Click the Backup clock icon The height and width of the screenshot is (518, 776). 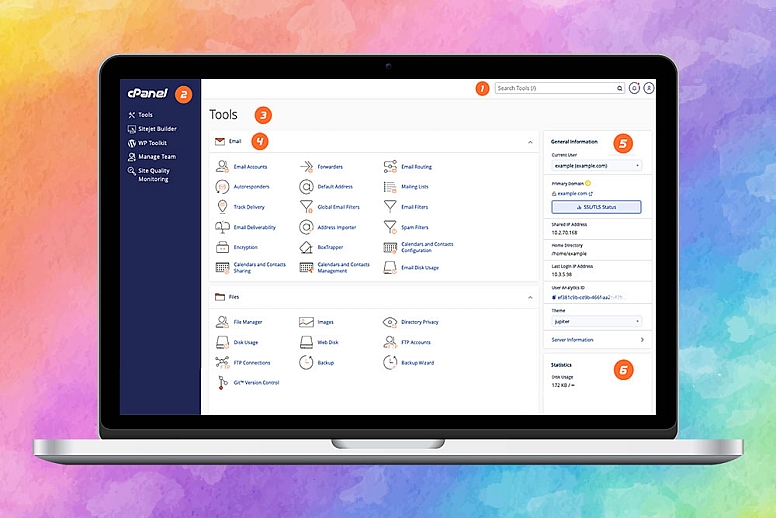[306, 362]
